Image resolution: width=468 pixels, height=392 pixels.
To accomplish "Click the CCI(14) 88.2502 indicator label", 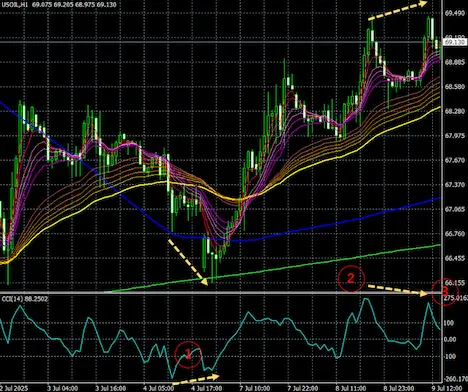I will point(25,299).
